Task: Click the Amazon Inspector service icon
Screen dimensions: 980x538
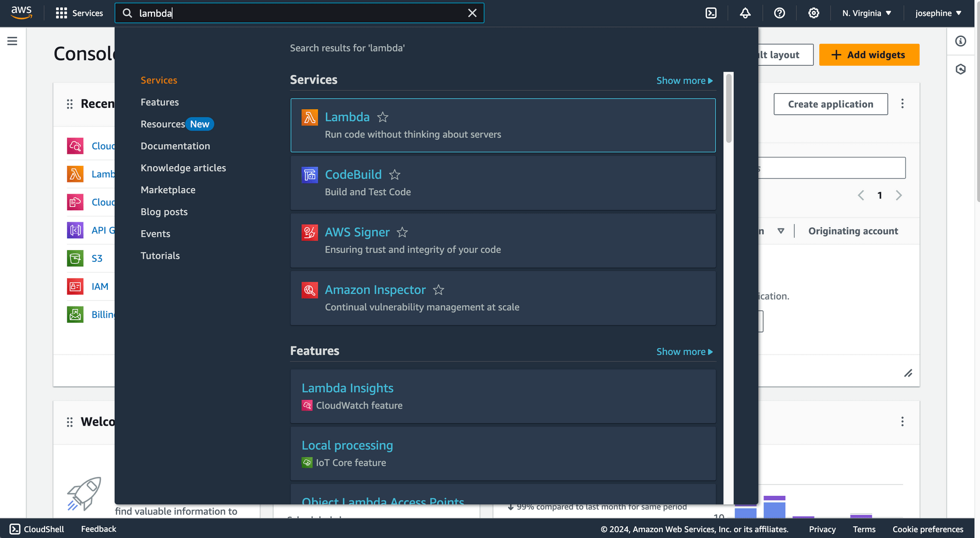Action: tap(309, 289)
